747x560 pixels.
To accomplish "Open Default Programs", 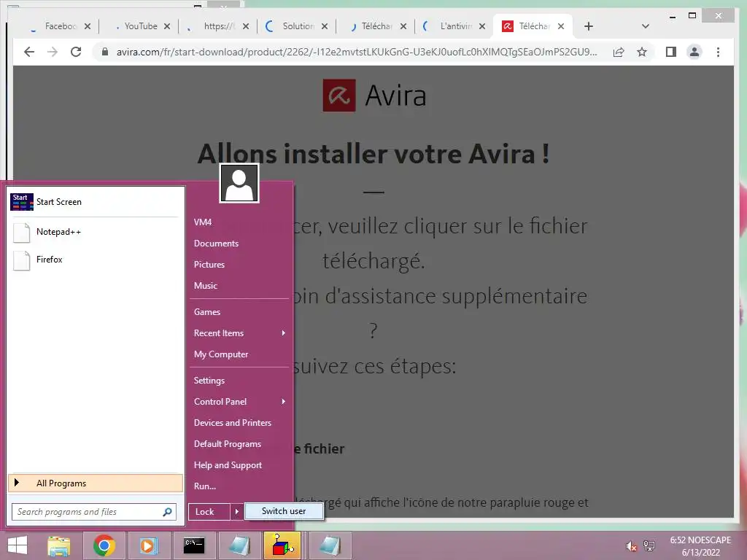I will pyautogui.click(x=228, y=444).
